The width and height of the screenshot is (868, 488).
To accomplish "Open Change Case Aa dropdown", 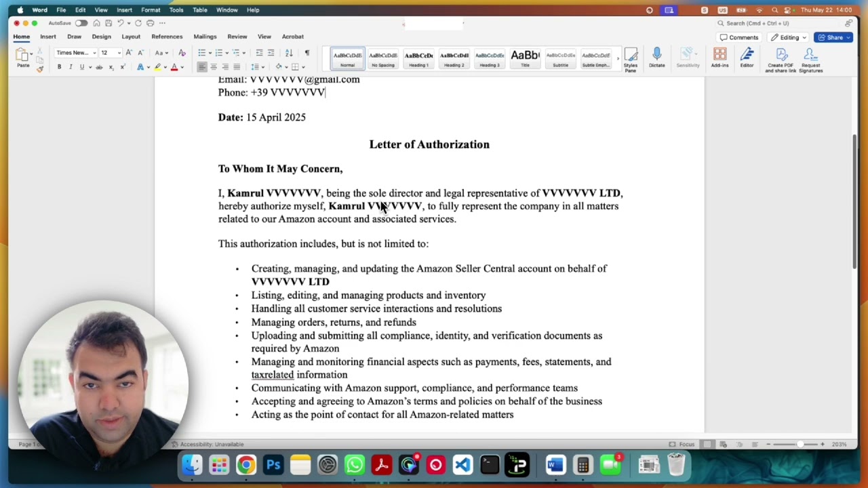I will (161, 53).
